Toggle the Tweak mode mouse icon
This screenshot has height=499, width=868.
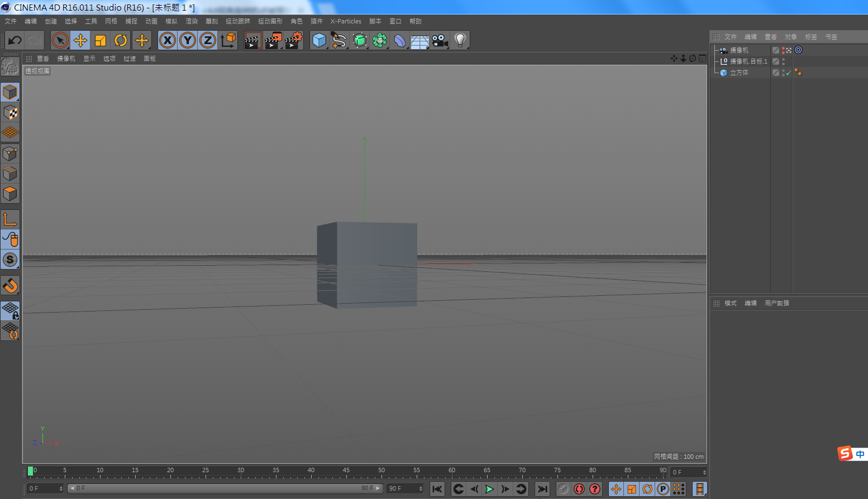pyautogui.click(x=10, y=239)
